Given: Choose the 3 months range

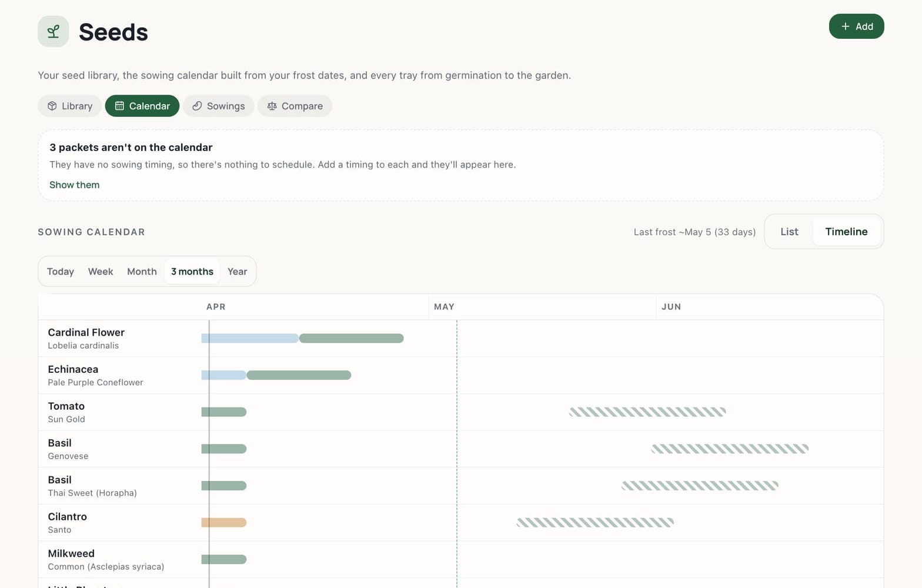Looking at the screenshot, I should click(192, 272).
